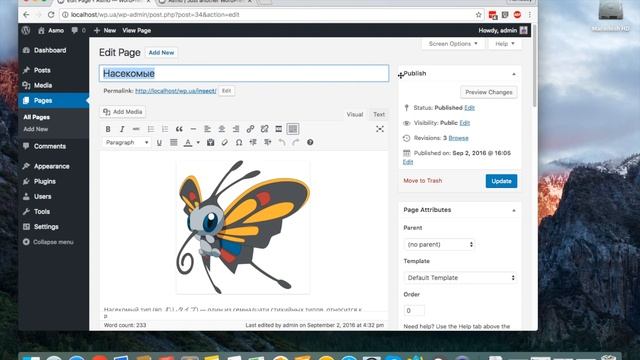The width and height of the screenshot is (640, 360).
Task: Underline the selected text
Action: click(159, 142)
